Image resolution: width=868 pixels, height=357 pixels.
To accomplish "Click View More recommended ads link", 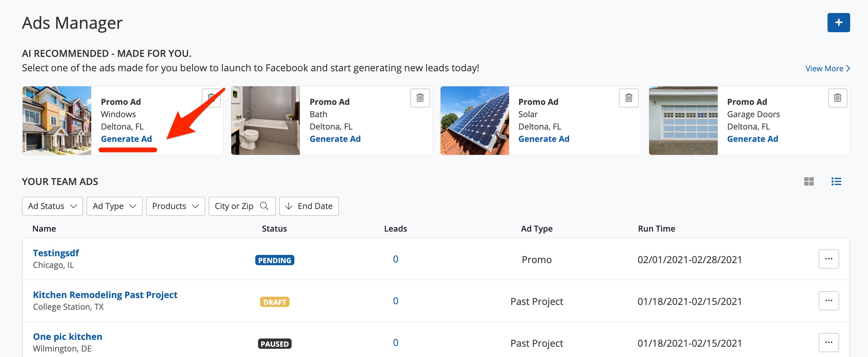I will tap(827, 69).
